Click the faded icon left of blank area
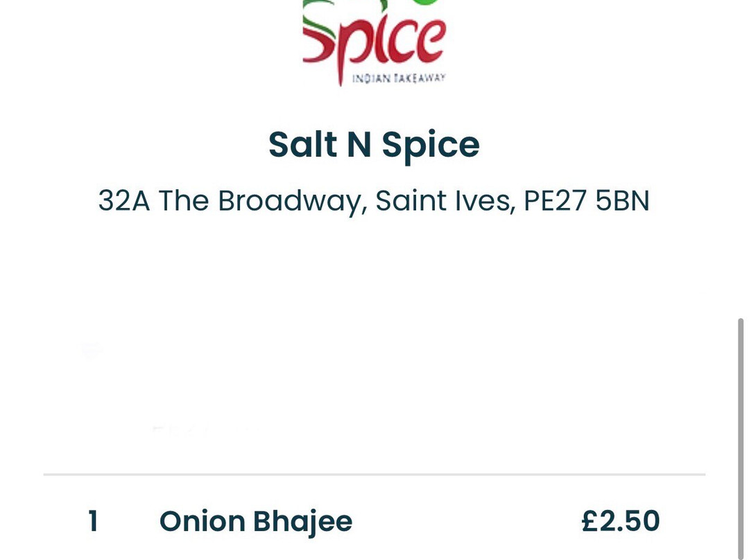This screenshot has height=560, width=749. point(92,350)
